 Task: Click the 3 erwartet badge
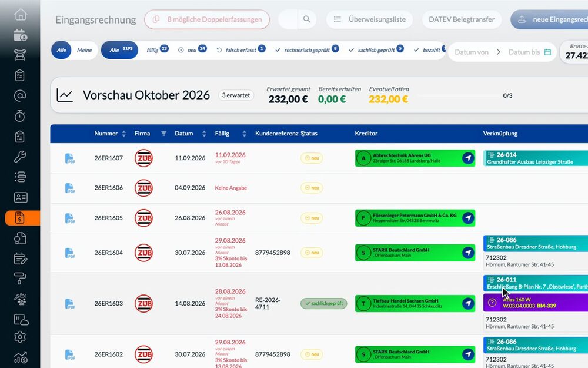click(x=236, y=95)
